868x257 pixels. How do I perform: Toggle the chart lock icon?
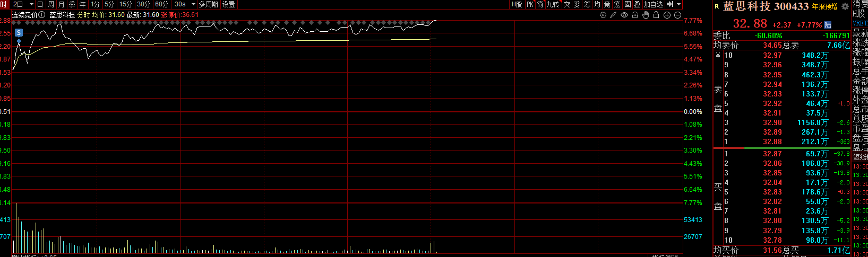point(656,15)
